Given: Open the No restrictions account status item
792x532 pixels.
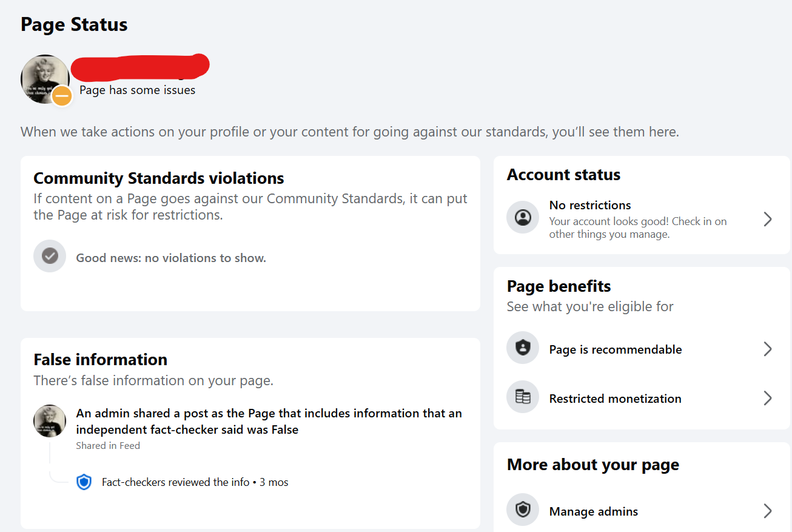Looking at the screenshot, I should [642, 219].
